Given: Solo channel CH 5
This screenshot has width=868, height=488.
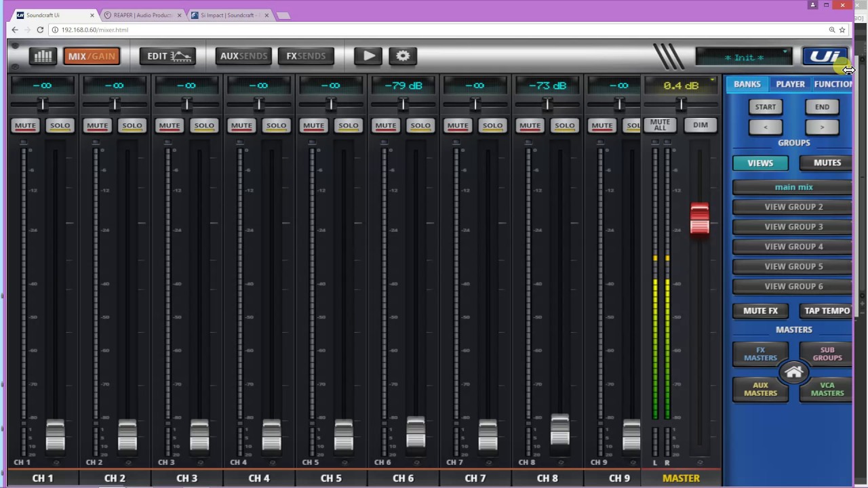Looking at the screenshot, I should 349,125.
